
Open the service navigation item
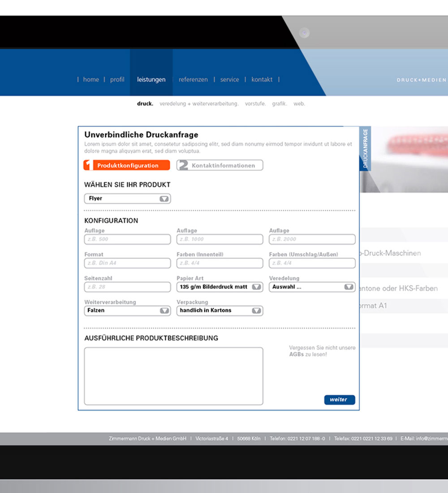pos(229,79)
